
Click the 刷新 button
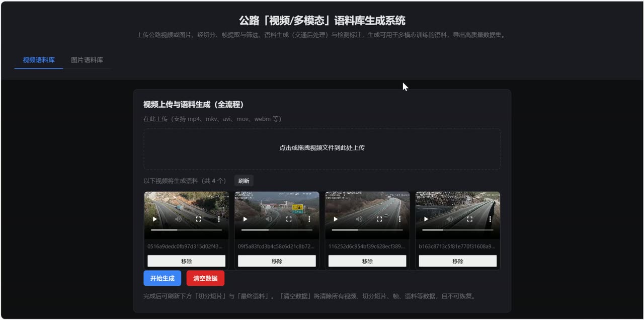click(244, 181)
